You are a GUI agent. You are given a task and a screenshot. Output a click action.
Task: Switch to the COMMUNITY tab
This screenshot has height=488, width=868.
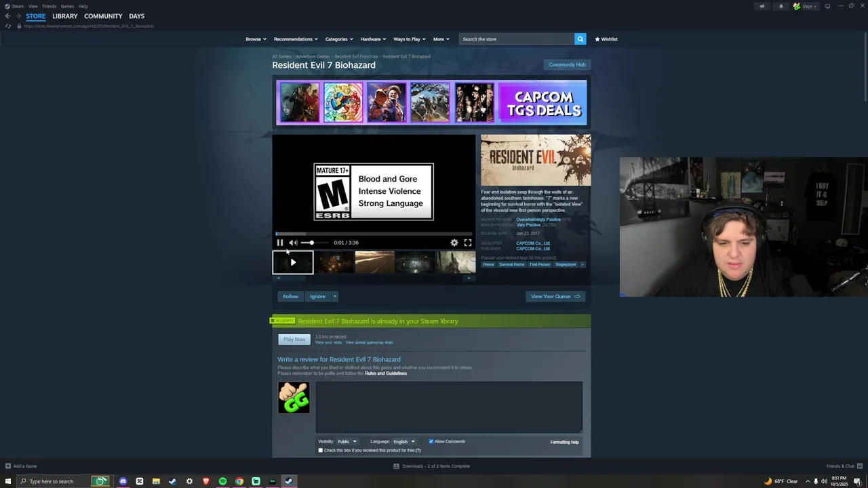pyautogui.click(x=103, y=16)
